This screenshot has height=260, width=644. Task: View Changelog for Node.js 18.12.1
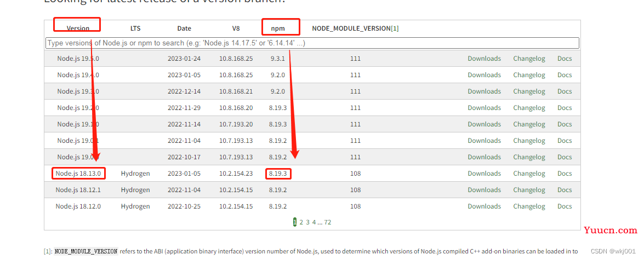click(529, 190)
